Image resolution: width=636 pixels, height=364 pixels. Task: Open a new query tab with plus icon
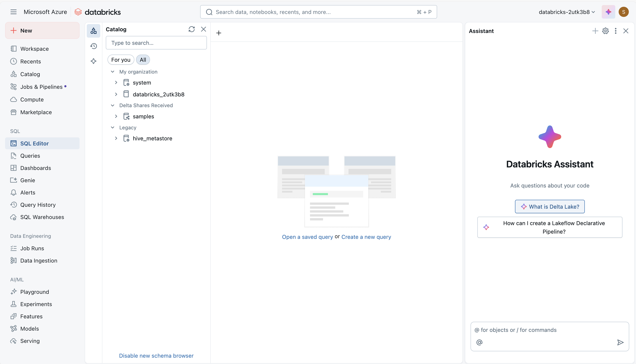click(x=218, y=33)
